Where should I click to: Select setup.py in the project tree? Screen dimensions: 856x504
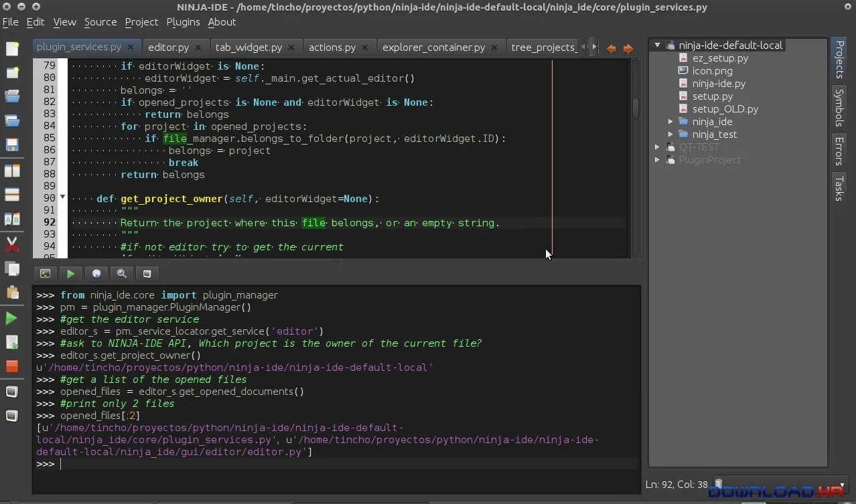(713, 96)
